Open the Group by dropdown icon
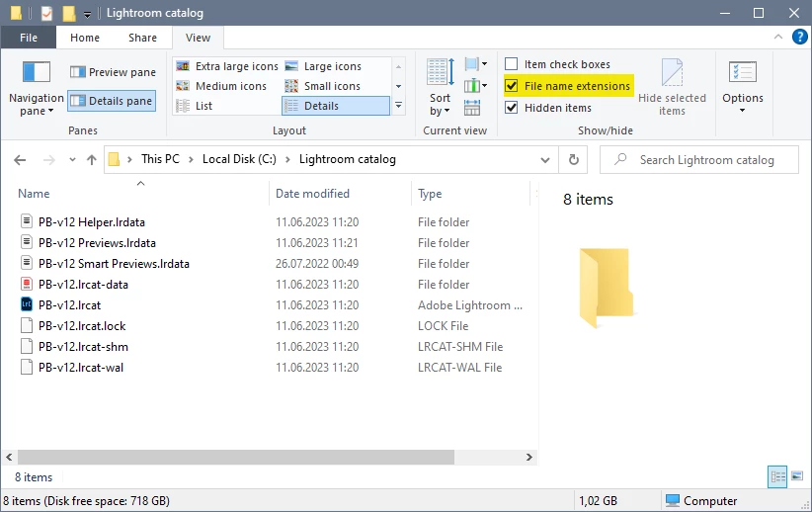812x512 pixels. tap(476, 64)
